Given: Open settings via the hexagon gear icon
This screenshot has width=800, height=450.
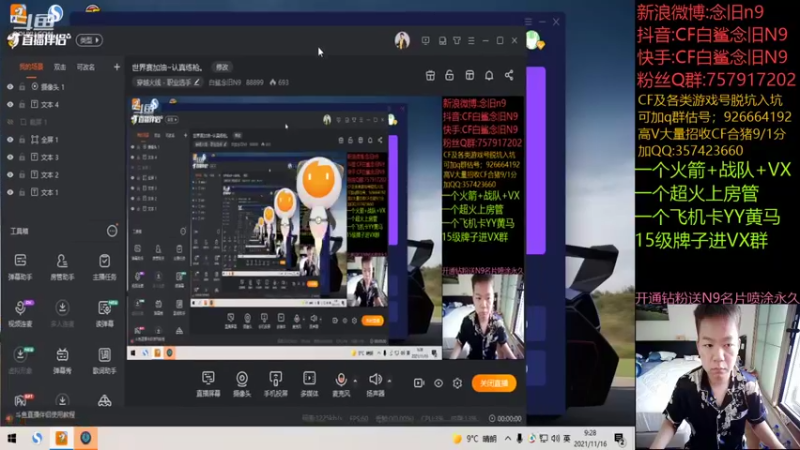Looking at the screenshot, I should click(x=457, y=383).
